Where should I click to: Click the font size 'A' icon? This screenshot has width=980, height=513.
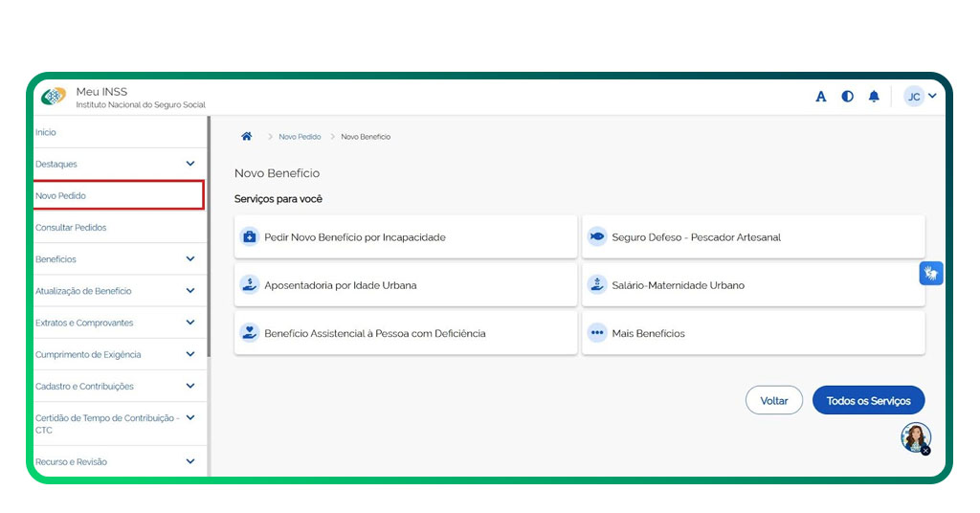[820, 97]
